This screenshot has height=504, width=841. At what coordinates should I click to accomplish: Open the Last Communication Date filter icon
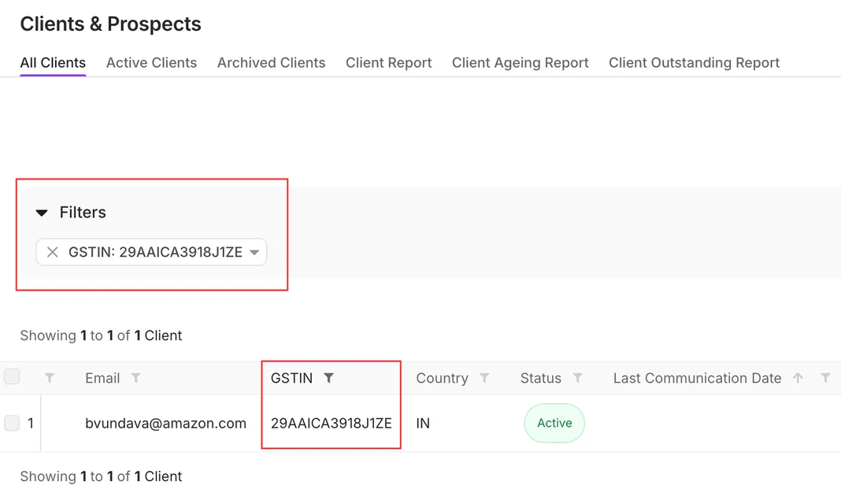(826, 378)
